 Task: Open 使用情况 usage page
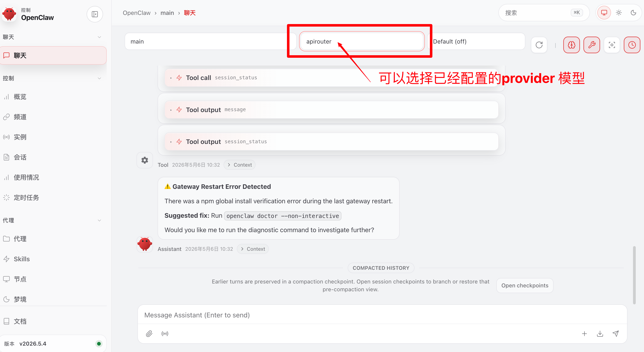coord(53,177)
